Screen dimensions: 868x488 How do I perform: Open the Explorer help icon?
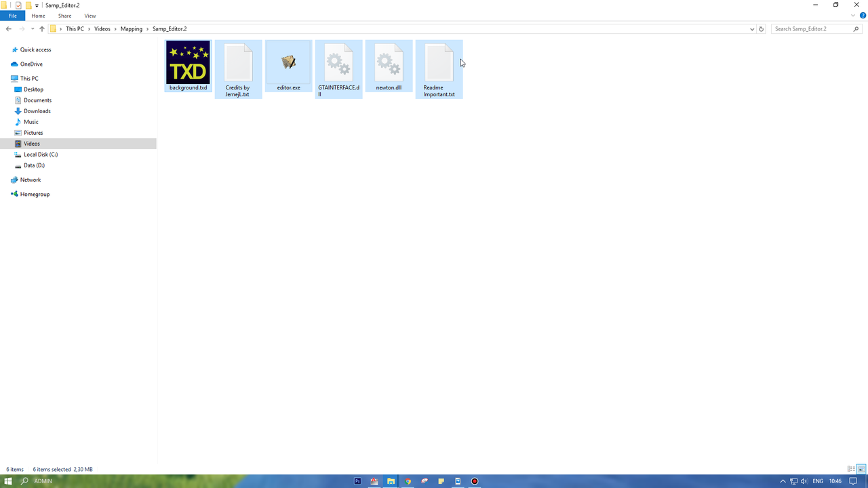pyautogui.click(x=863, y=16)
